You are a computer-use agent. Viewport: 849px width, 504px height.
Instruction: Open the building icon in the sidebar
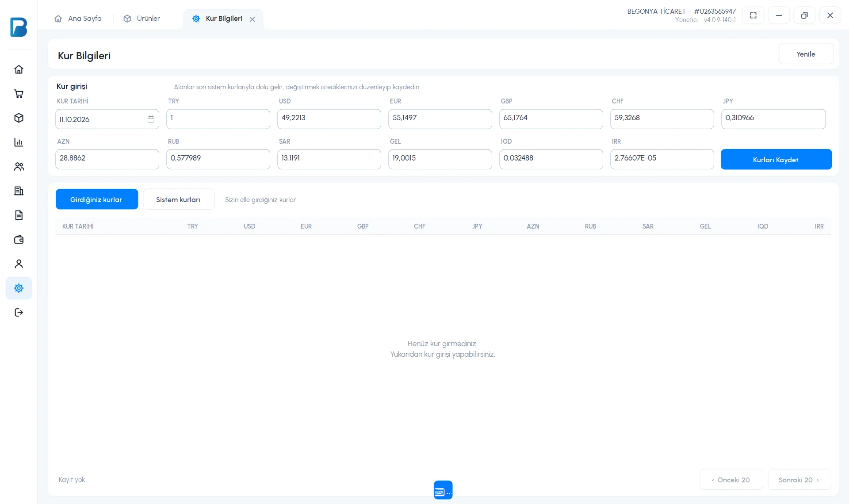19,191
